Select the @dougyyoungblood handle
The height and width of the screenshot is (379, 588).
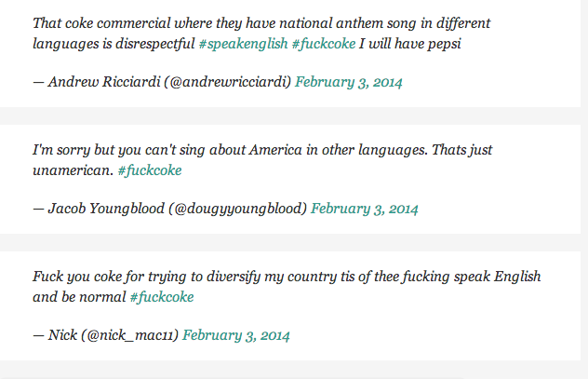click(x=238, y=210)
